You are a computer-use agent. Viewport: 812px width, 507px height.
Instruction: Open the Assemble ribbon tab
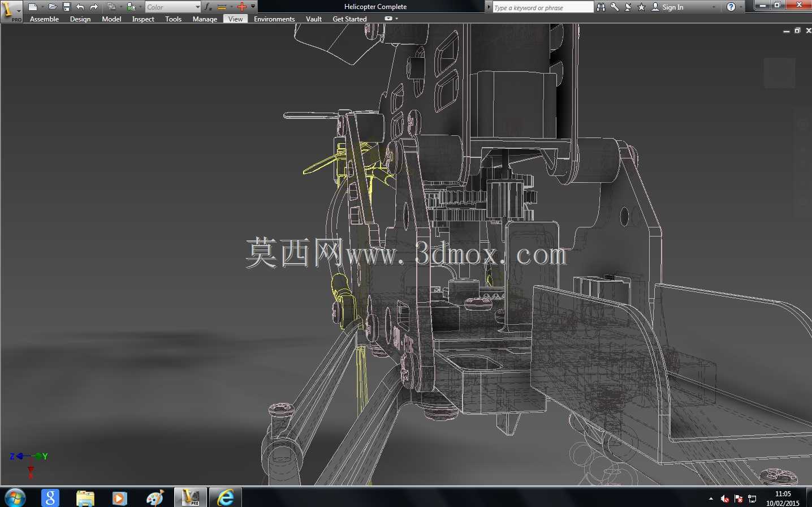pyautogui.click(x=44, y=19)
